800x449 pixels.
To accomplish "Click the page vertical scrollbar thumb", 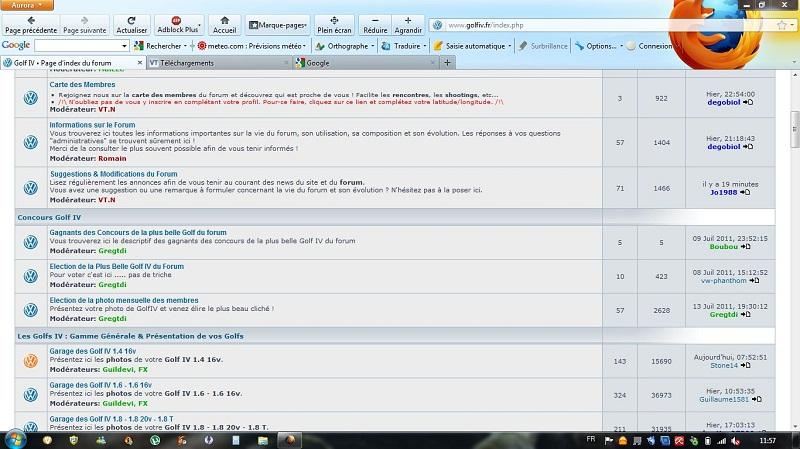I will [x=795, y=129].
